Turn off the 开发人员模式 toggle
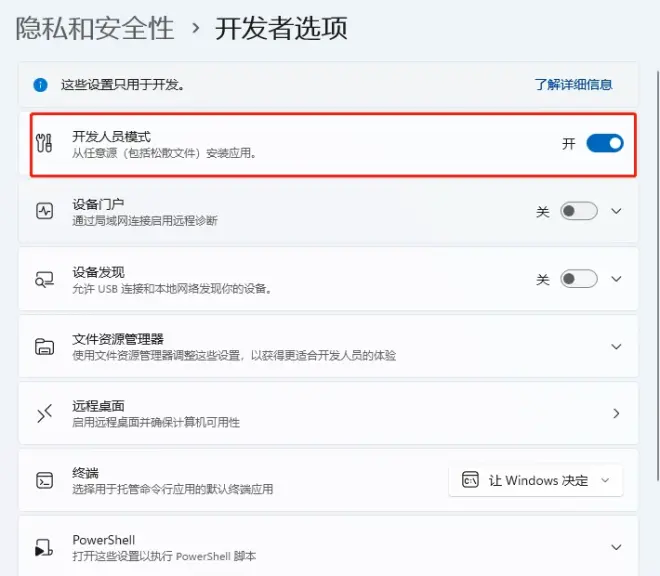Viewport: 660px width, 576px height. 605,144
